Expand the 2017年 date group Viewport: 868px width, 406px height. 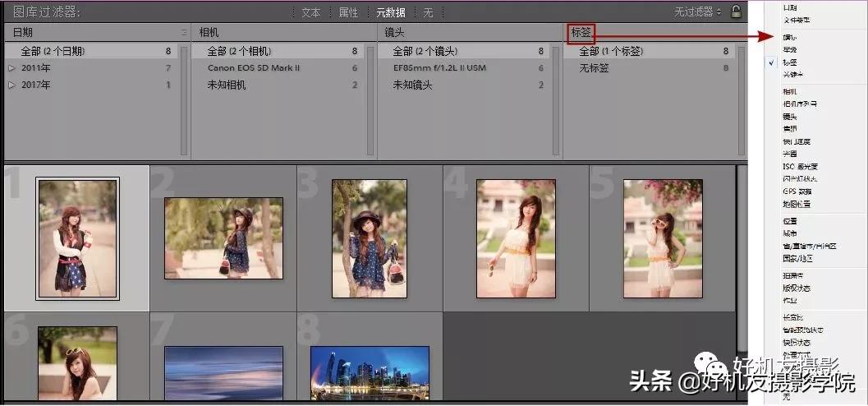(x=11, y=85)
